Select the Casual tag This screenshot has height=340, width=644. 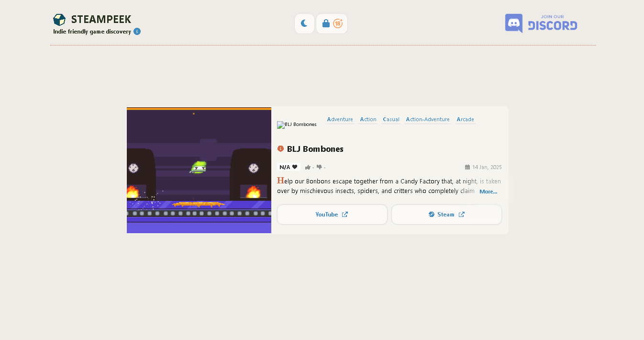click(x=391, y=119)
